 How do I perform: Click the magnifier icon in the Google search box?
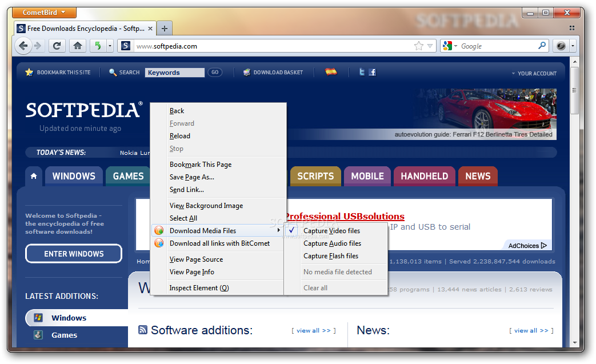click(542, 46)
